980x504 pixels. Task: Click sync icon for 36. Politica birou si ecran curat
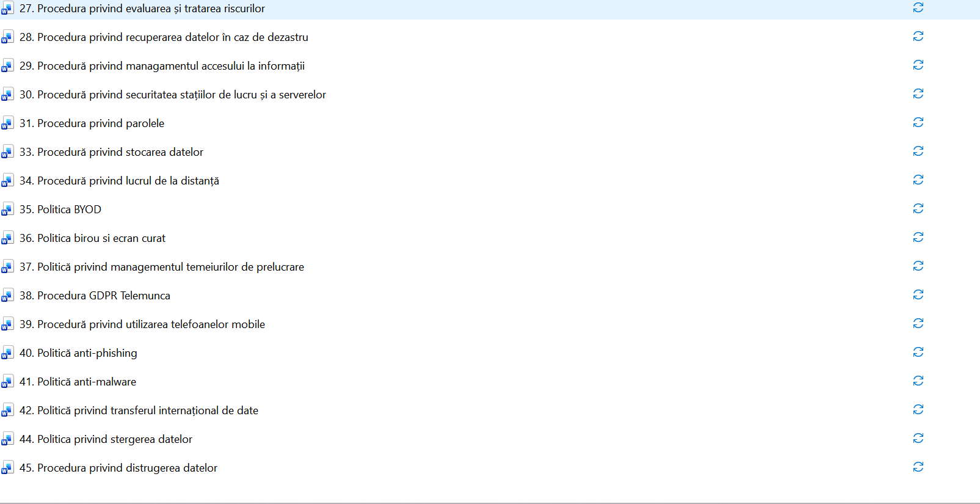click(x=918, y=237)
